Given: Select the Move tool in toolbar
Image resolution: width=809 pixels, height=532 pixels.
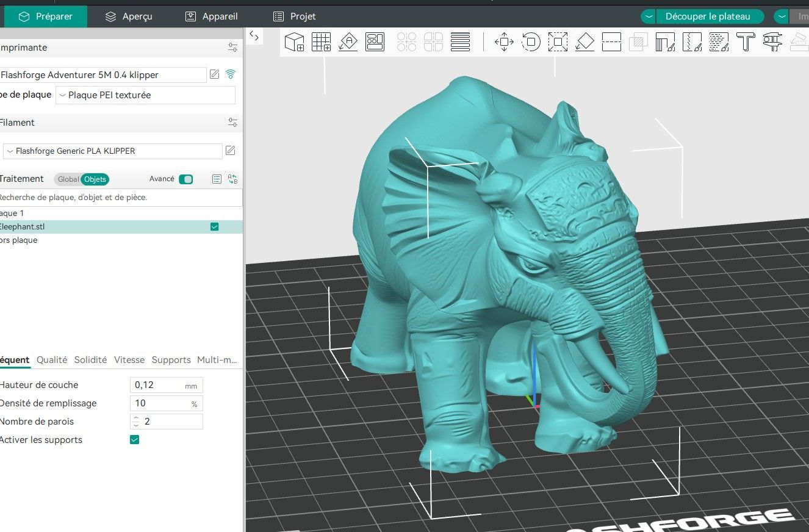Looking at the screenshot, I should (504, 41).
